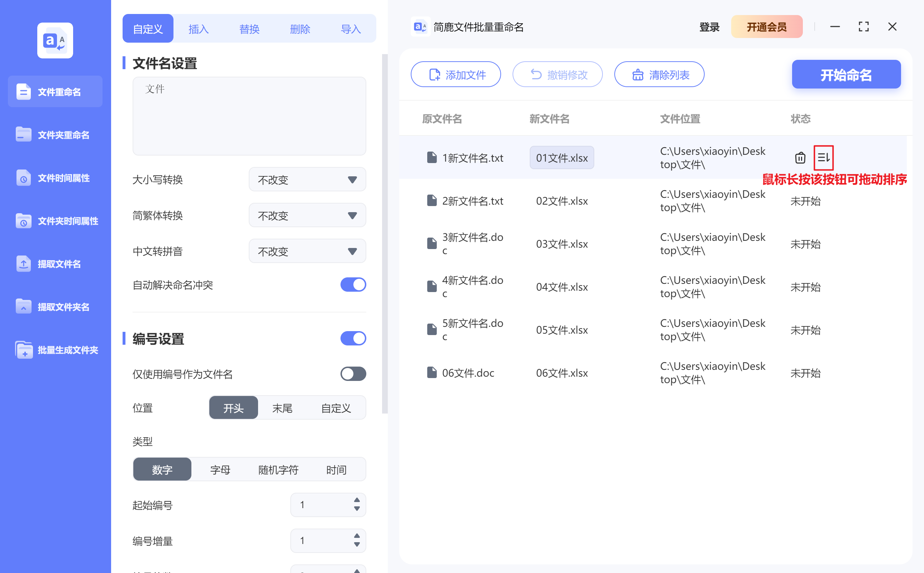Open the 中文转拼音 dropdown
This screenshot has width=924, height=573.
click(x=307, y=251)
